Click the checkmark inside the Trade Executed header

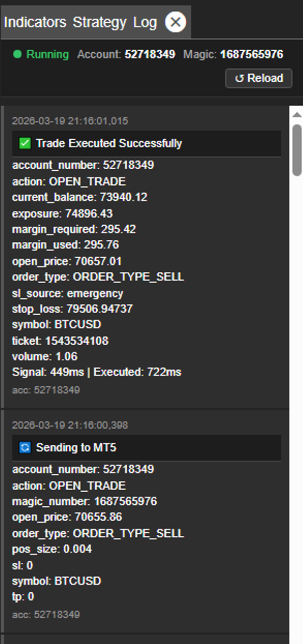pyautogui.click(x=25, y=143)
